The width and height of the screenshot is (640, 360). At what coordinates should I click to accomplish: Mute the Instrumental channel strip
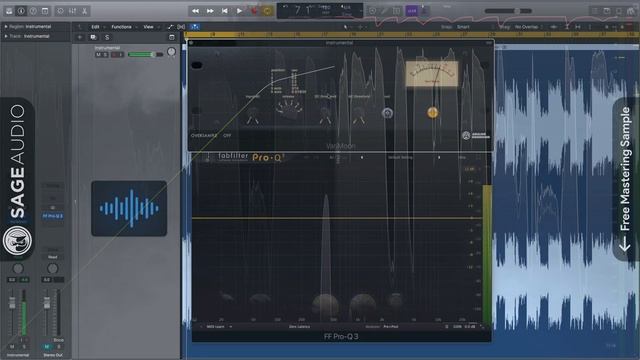point(12,347)
